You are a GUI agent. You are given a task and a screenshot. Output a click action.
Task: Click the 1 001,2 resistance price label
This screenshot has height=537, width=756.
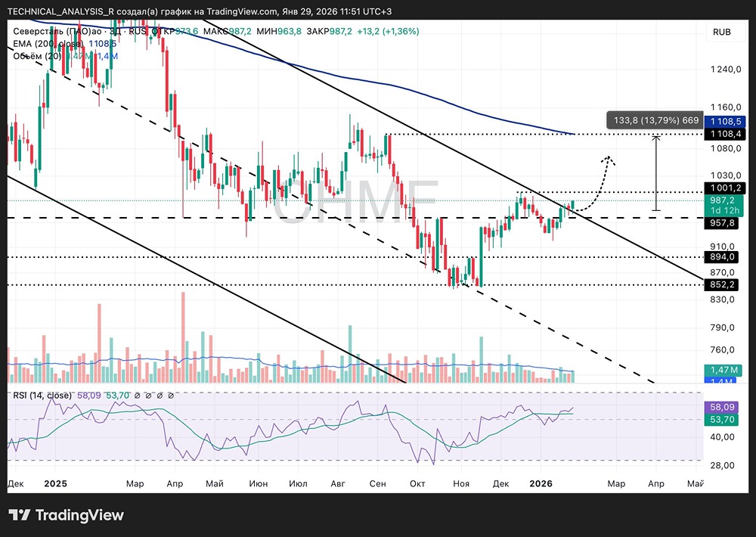tap(724, 188)
